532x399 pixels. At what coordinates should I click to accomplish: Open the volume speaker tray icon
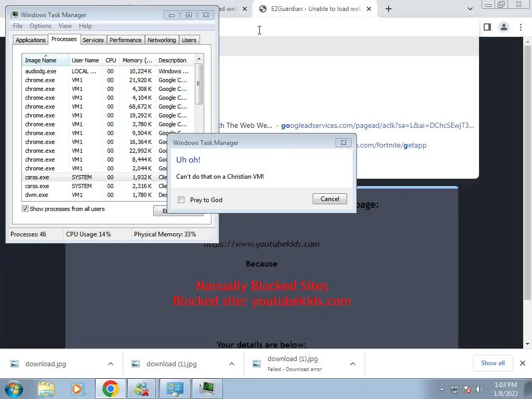(x=480, y=389)
